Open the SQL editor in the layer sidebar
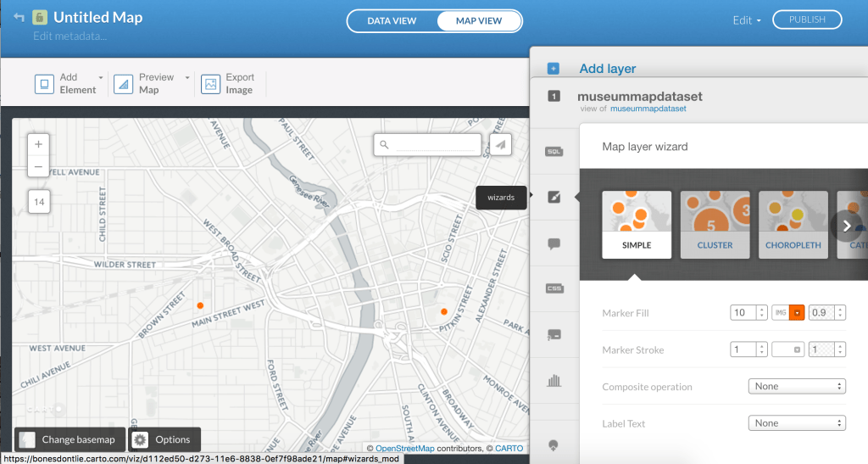 point(554,151)
